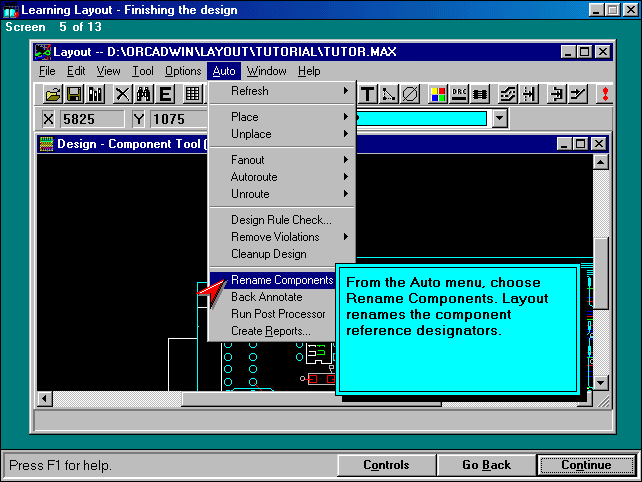The height and width of the screenshot is (482, 642).
Task: Open the Options menu
Action: click(183, 71)
